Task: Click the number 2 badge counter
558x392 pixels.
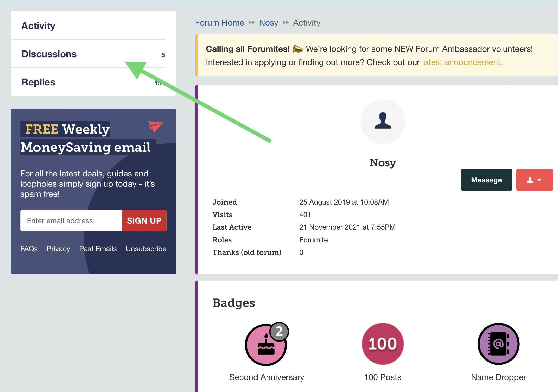Action: (279, 331)
